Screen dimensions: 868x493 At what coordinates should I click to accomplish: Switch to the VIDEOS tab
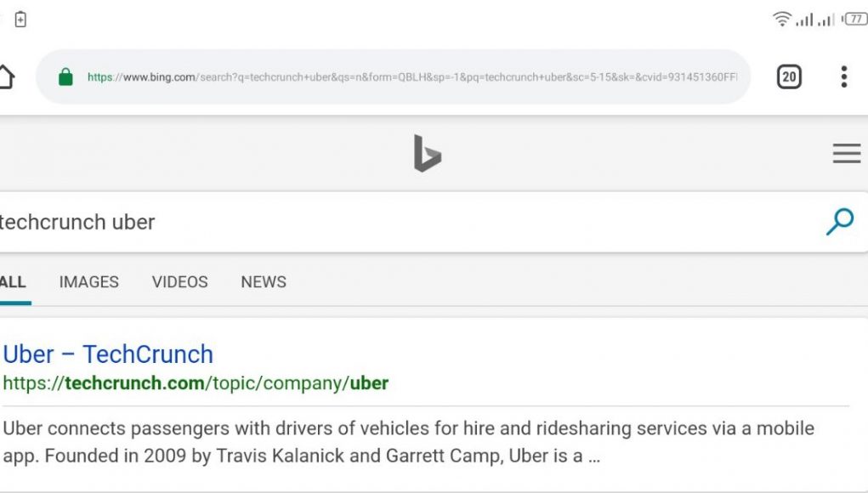[180, 282]
